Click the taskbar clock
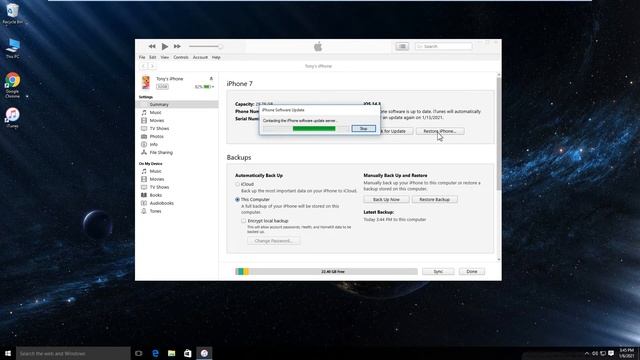Image resolution: width=640 pixels, height=360 pixels. tap(627, 353)
